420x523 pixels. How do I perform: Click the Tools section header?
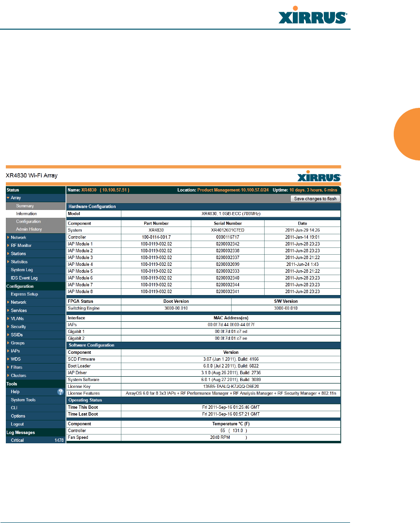coord(12,384)
